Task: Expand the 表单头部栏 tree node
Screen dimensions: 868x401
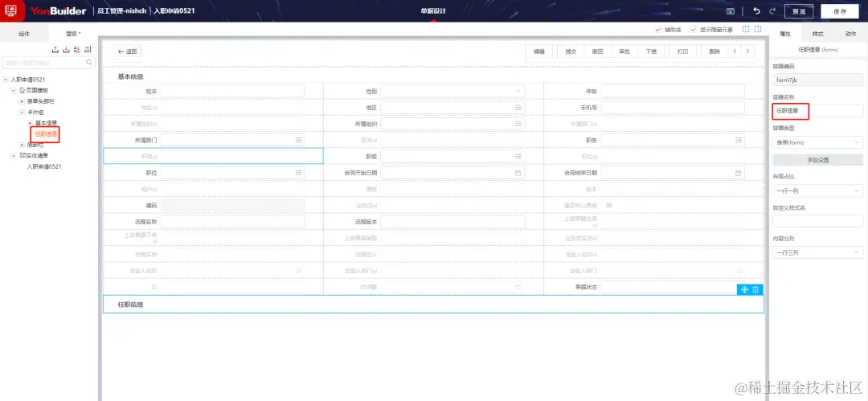Action: 22,101
